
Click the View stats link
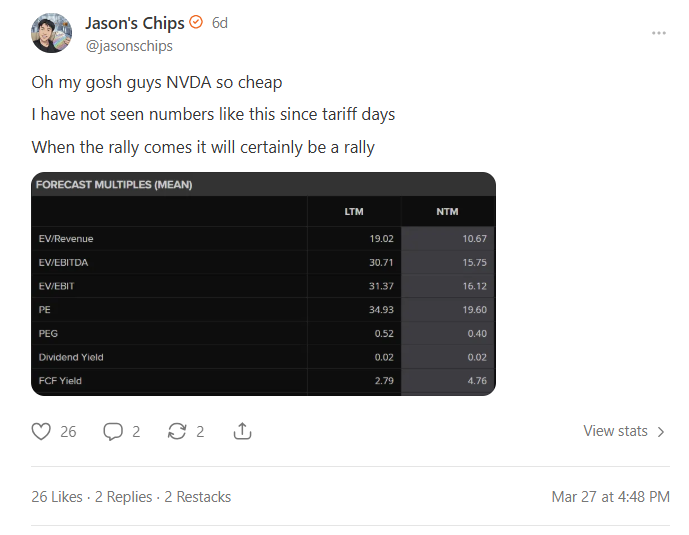pos(615,431)
